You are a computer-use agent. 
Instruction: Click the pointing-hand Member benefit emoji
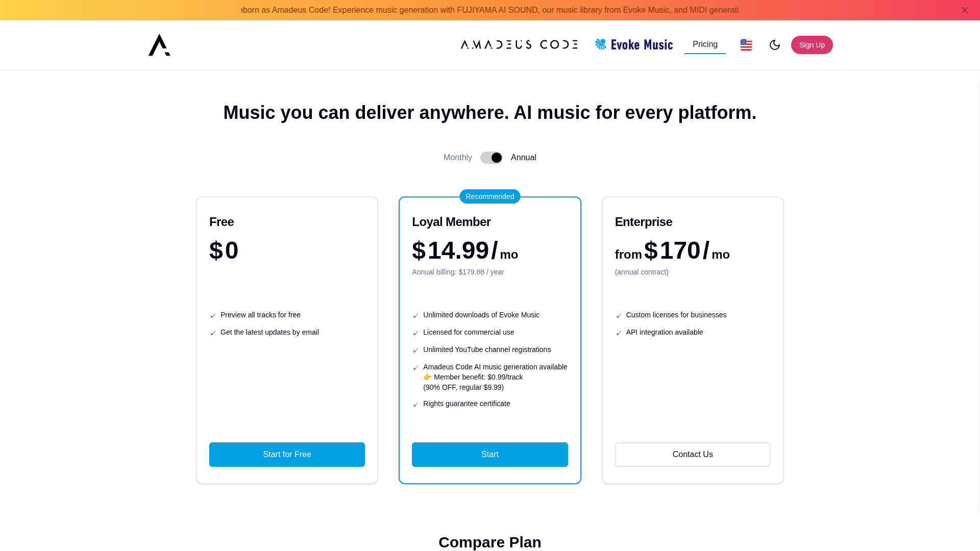(x=428, y=377)
